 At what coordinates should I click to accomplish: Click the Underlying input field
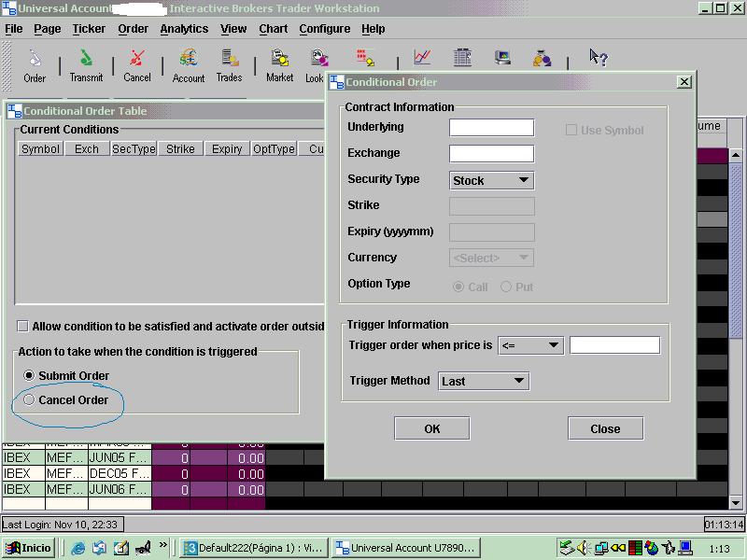point(492,128)
